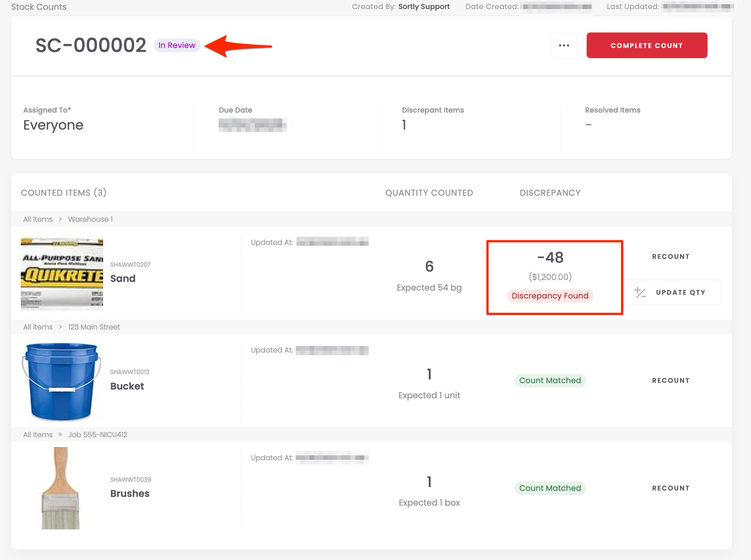Click the Assigned To Everyone field
751x560 pixels.
tap(53, 125)
